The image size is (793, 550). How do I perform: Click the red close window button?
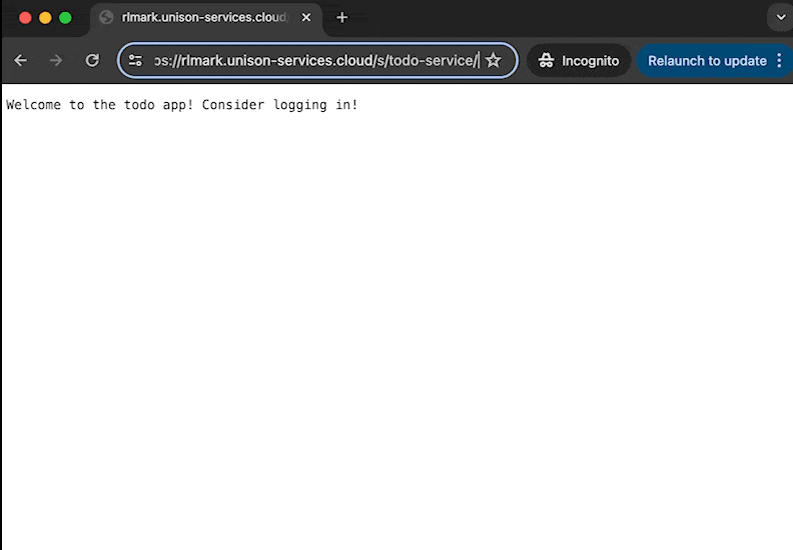coord(25,18)
